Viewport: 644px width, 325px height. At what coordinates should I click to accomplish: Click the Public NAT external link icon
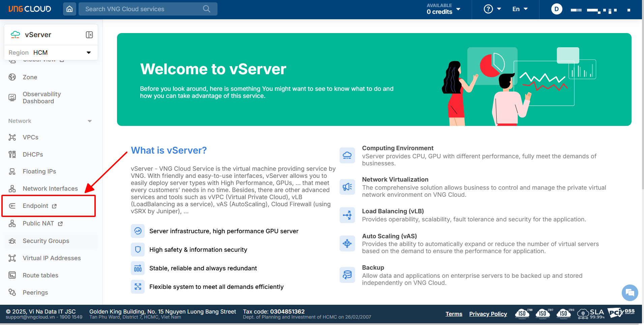point(60,224)
